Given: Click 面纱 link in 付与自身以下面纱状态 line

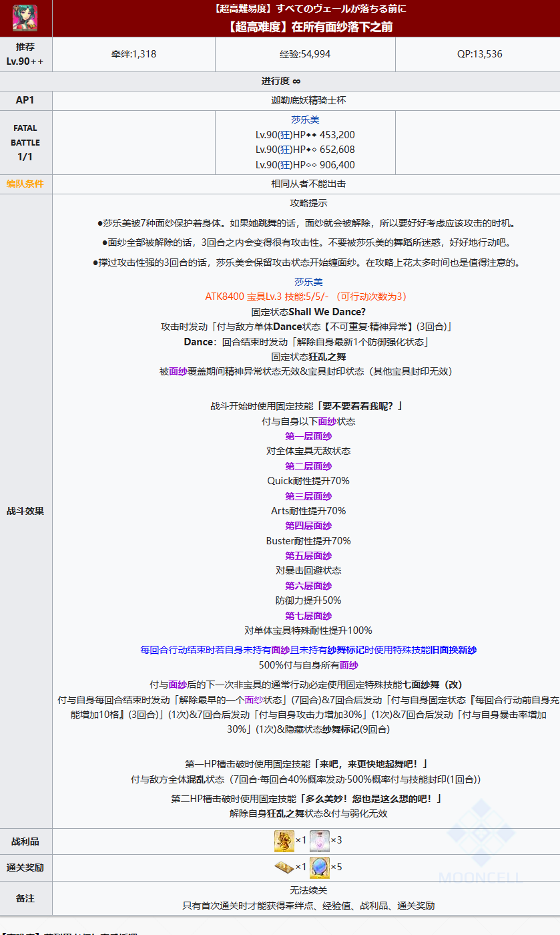Looking at the screenshot, I should pos(327,421).
